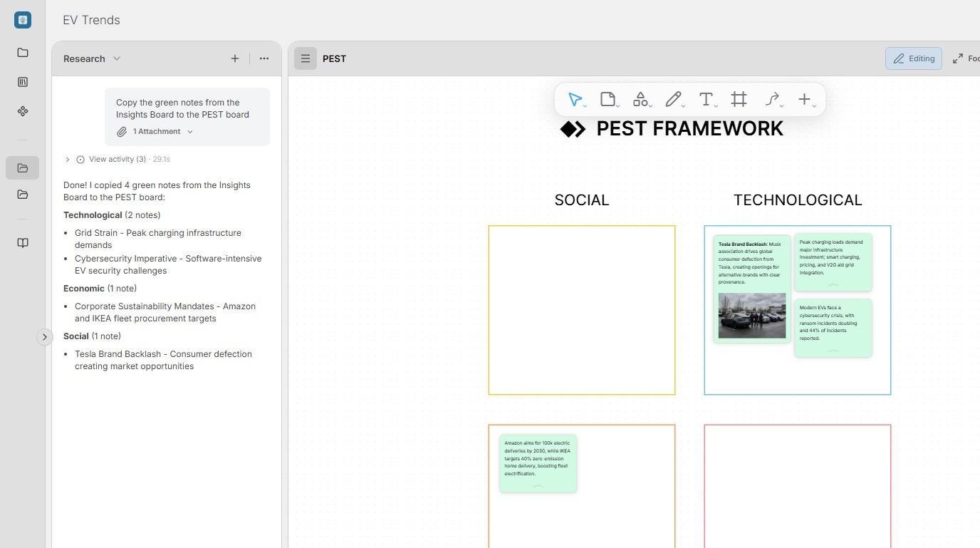The image size is (980, 548).
Task: Click the EV Trends project title
Action: [x=91, y=20]
